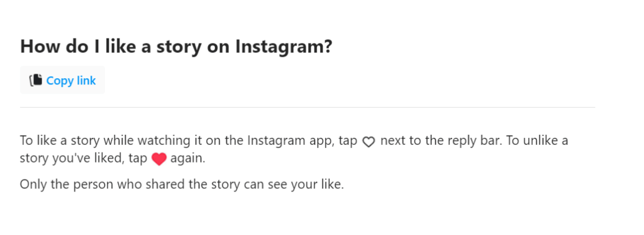The height and width of the screenshot is (235, 644).
Task: Click the word 'tap' before the red heart
Action: (x=138, y=159)
